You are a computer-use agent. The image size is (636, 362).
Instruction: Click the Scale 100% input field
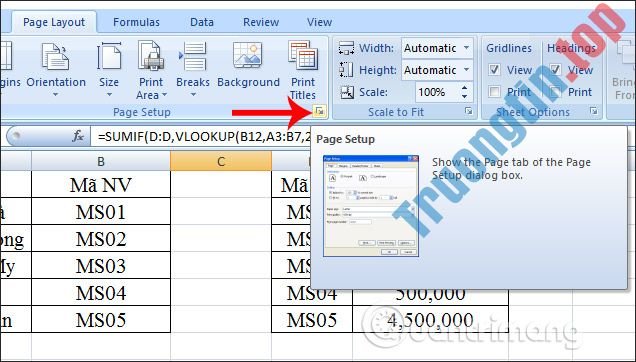click(437, 92)
